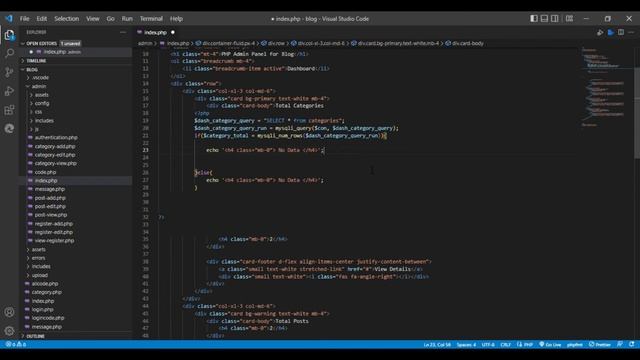
Task: Click the VS Code logo icon
Action: point(9,19)
